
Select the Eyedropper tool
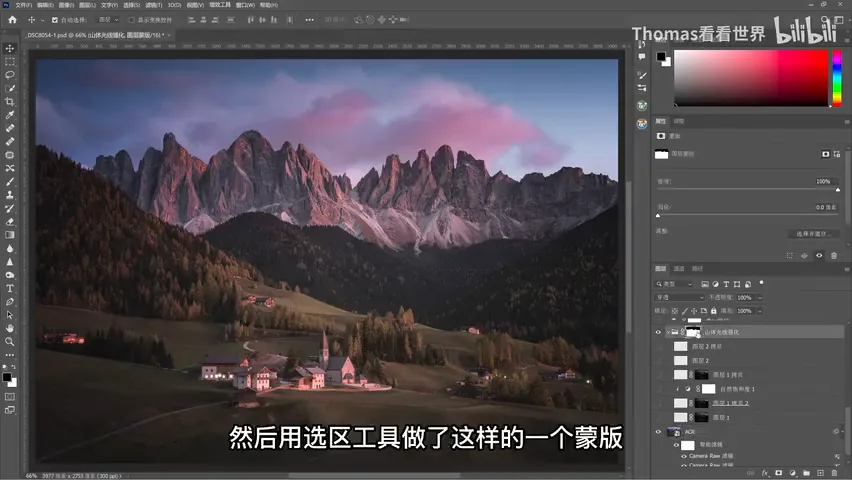click(x=10, y=115)
